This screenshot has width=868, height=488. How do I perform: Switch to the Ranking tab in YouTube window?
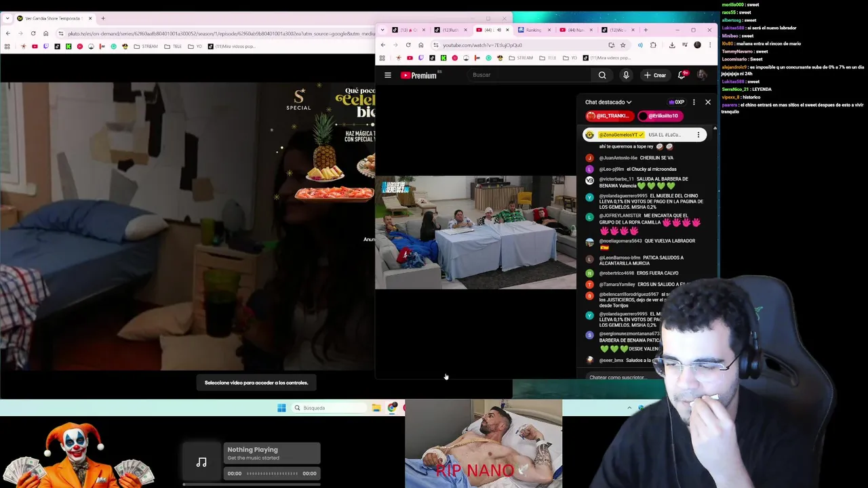pos(534,30)
